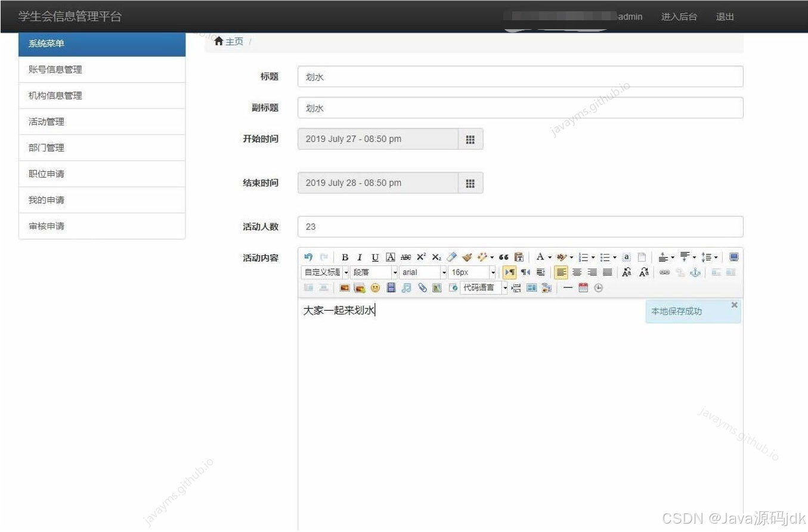Add a character border with the boxed A icon
Viewport: 808px width, 532px height.
tap(391, 257)
